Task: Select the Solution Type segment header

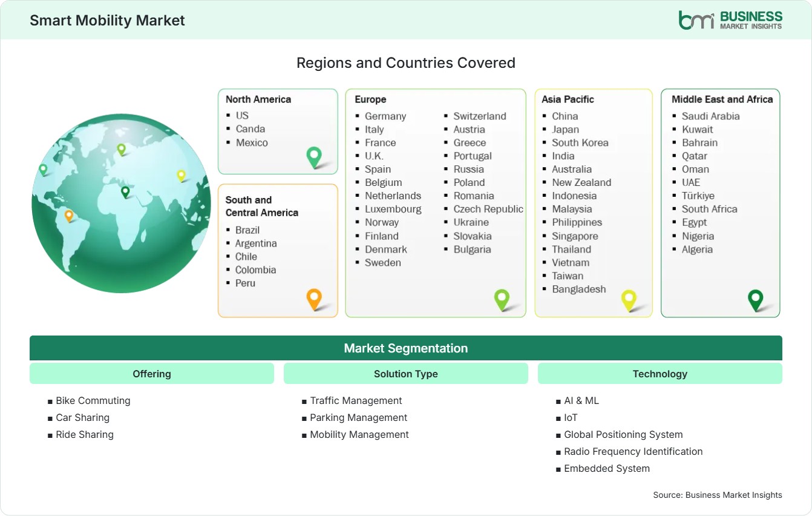Action: 406,374
